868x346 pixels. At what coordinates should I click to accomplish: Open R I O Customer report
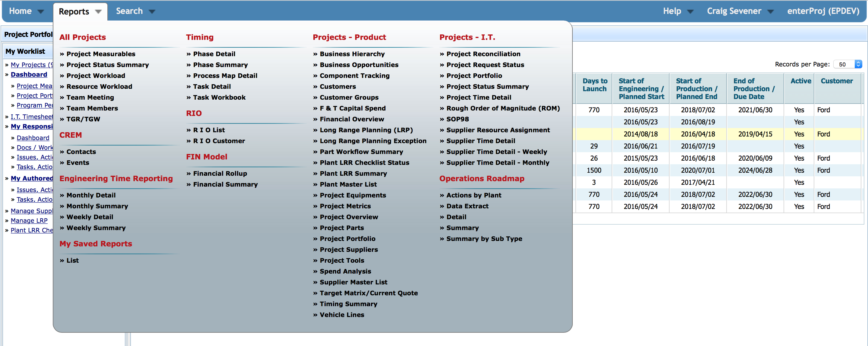pos(219,141)
